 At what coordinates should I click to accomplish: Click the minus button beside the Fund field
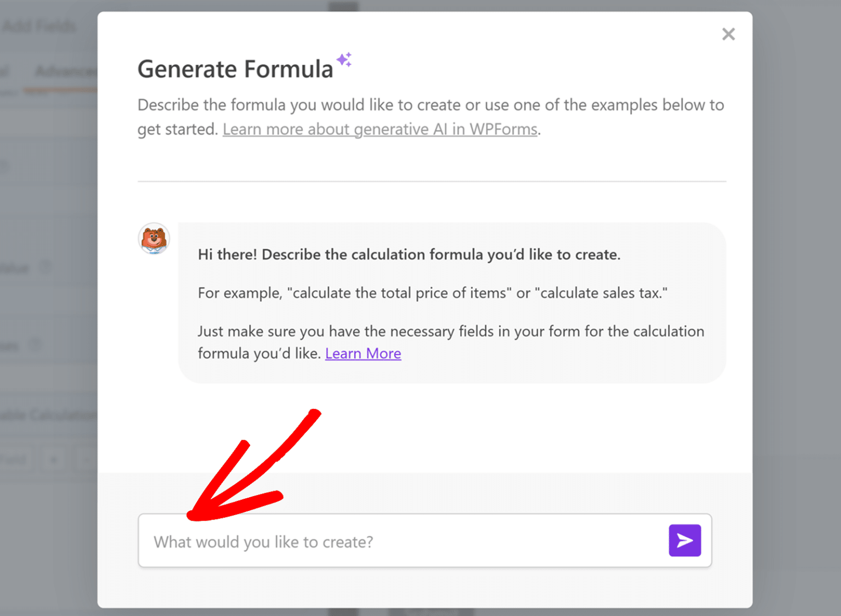(x=89, y=459)
